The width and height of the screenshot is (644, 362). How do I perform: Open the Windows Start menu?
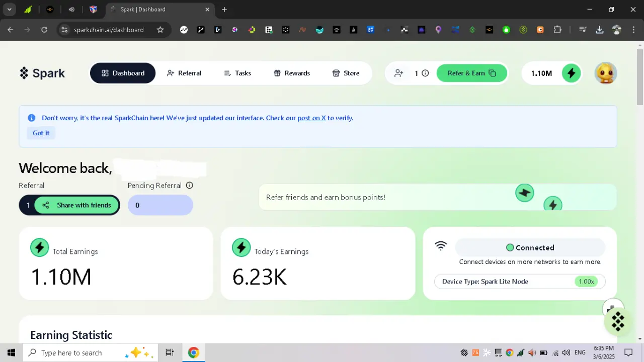tap(11, 352)
